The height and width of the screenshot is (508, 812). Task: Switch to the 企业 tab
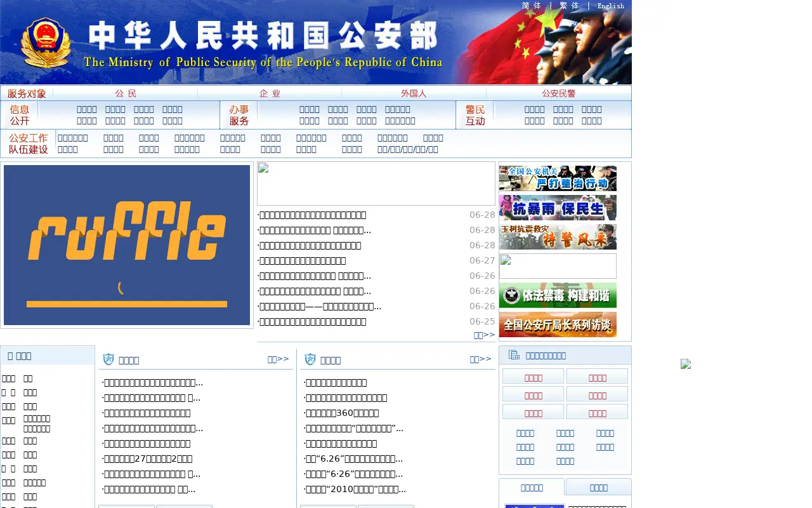pyautogui.click(x=270, y=93)
